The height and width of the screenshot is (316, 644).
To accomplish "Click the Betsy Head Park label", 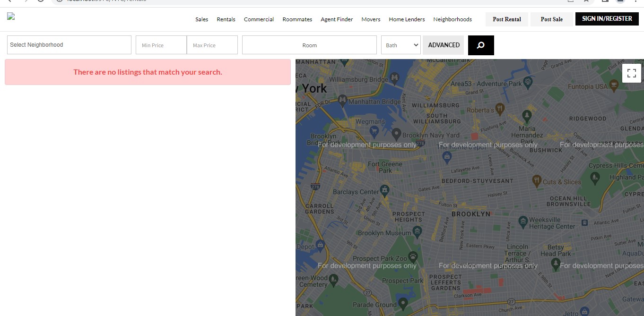I will pyautogui.click(x=556, y=250).
